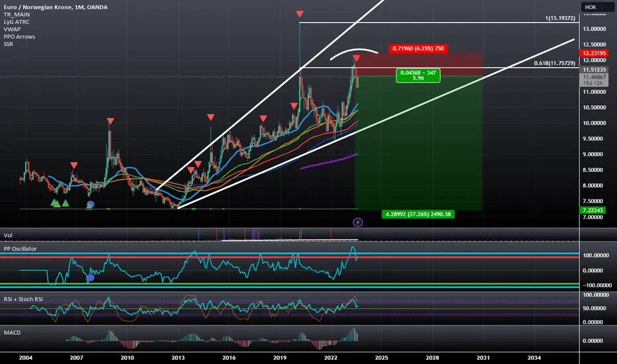This screenshot has height=364, width=617.
Task: Click the red down-arrow at the 2023 peak
Action: tap(357, 58)
